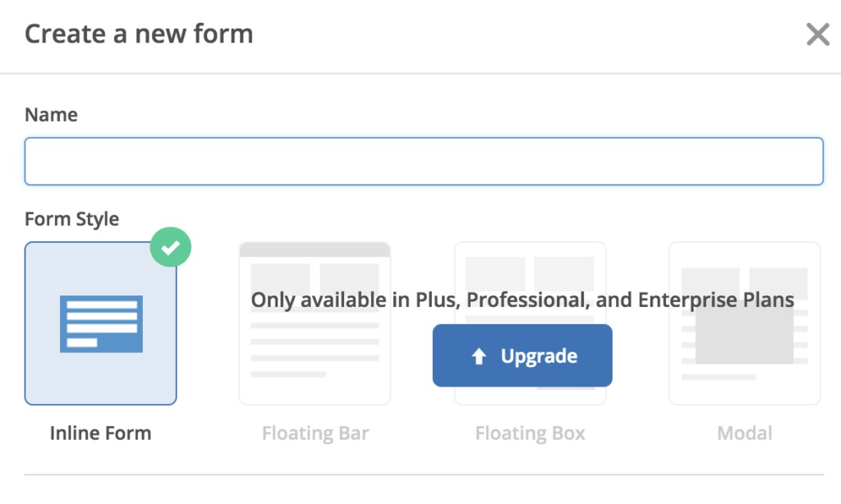841x504 pixels.
Task: Select the Inline Form style thumbnail
Action: (x=100, y=323)
